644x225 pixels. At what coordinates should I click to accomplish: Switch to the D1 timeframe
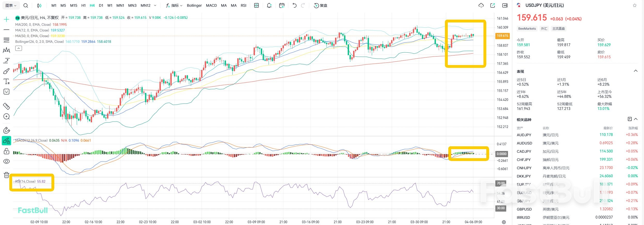(x=101, y=5)
